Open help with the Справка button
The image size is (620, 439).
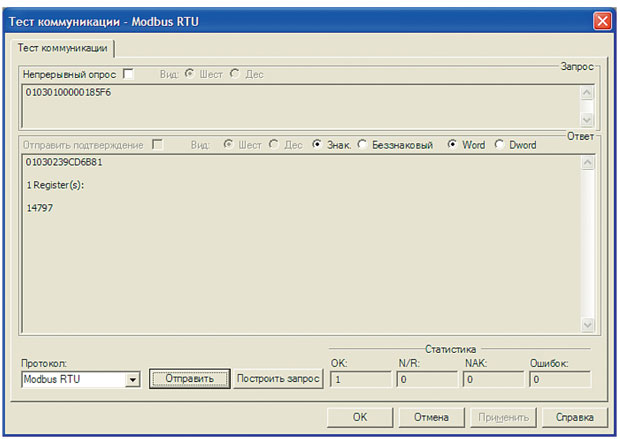point(575,418)
